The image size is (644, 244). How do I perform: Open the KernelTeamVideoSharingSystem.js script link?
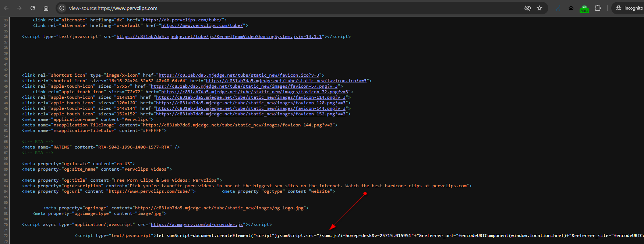click(219, 36)
